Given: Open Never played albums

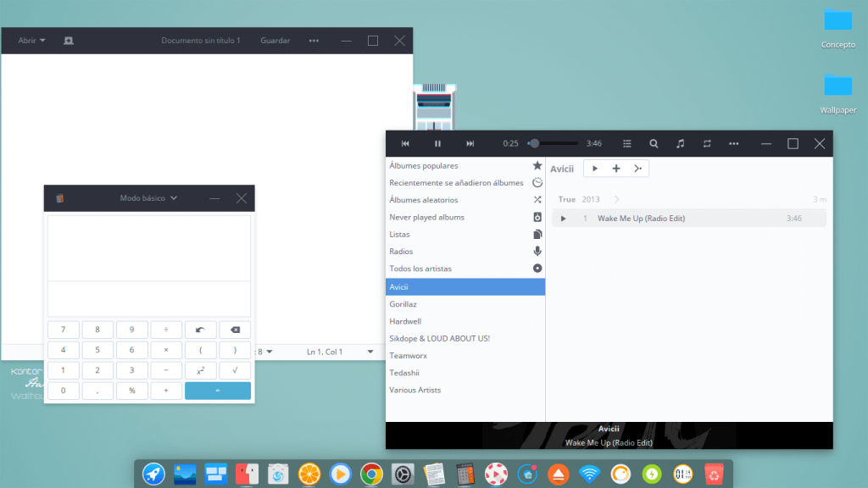Looking at the screenshot, I should click(x=427, y=217).
